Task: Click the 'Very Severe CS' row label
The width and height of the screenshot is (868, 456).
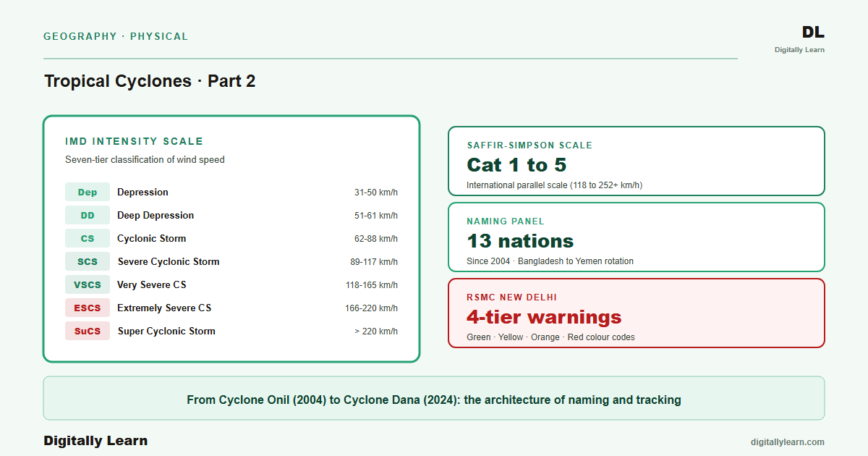Action: click(x=152, y=284)
